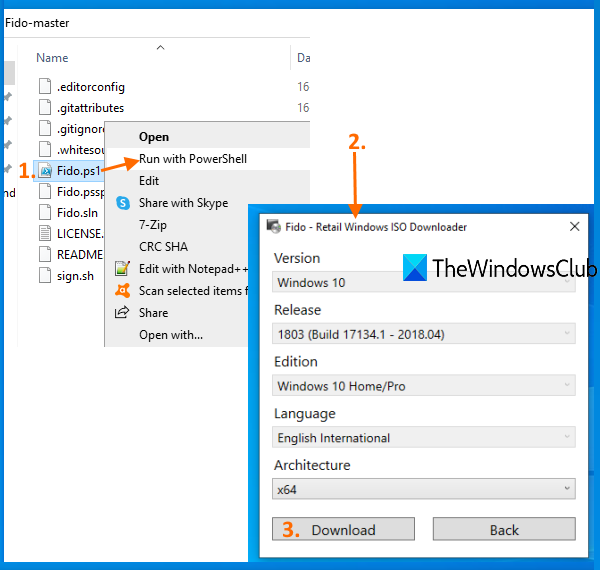Click the Skype icon in context menu
600x570 pixels.
(123, 203)
